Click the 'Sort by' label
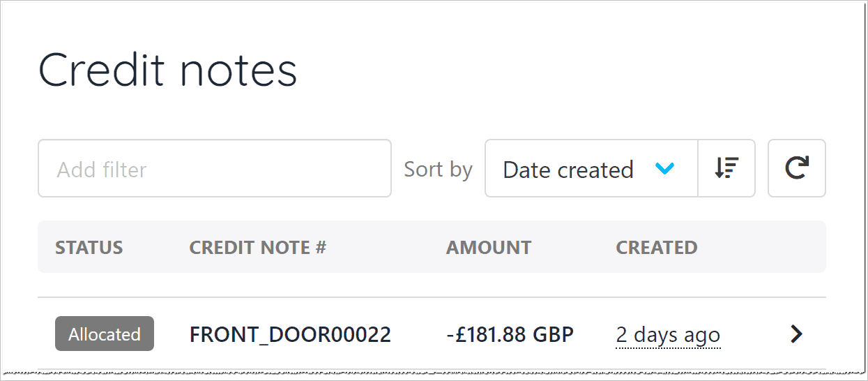 pos(438,170)
